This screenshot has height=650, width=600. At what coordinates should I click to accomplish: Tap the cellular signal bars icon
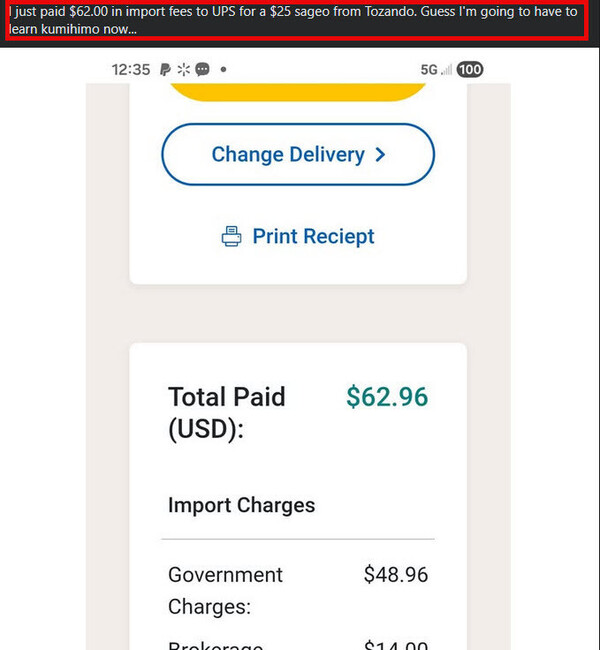446,70
